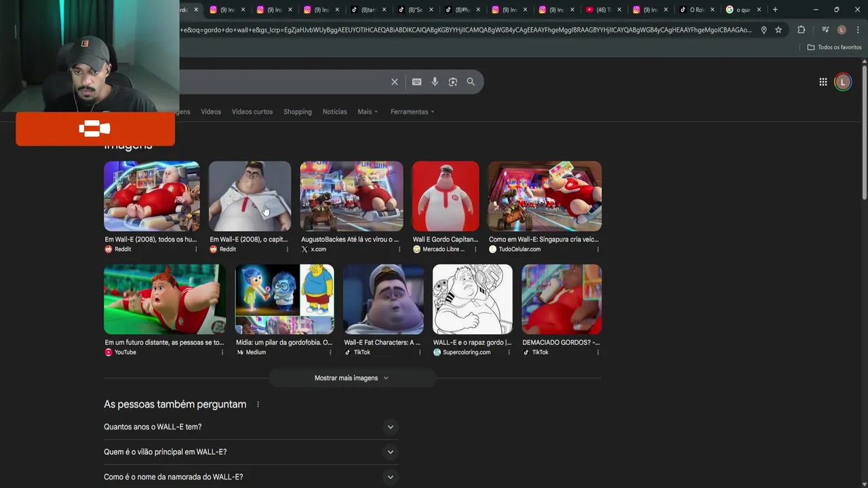Open black-and-white coloring page thumbnail
Image resolution: width=868 pixels, height=488 pixels.
pyautogui.click(x=473, y=300)
